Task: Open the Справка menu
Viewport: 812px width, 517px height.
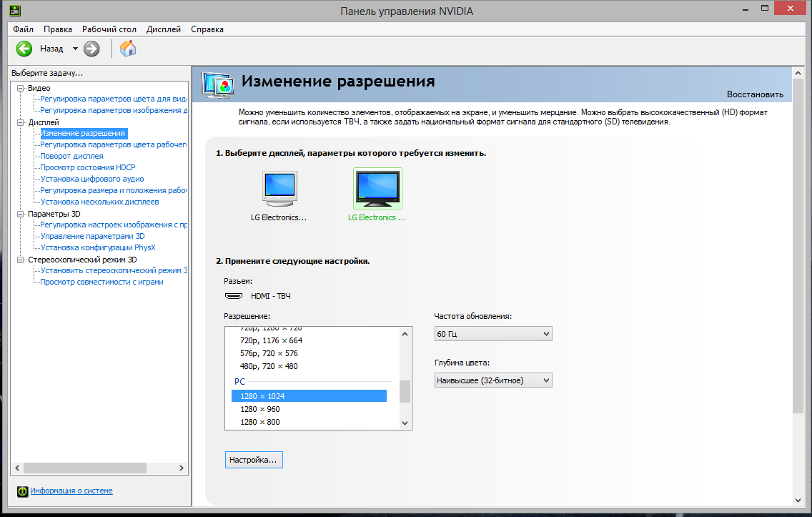Action: point(207,29)
